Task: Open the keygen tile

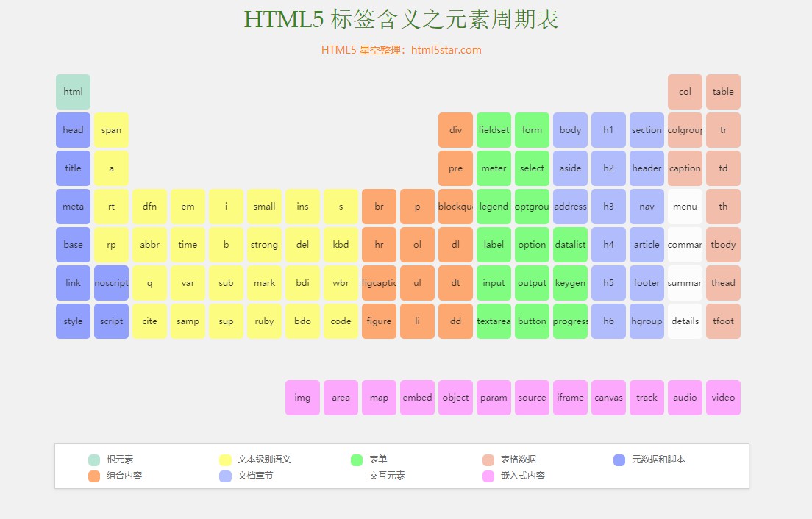Action: 570,283
